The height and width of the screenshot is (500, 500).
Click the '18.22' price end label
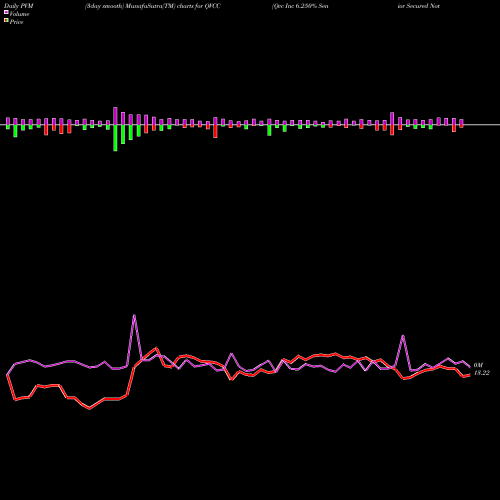click(482, 373)
